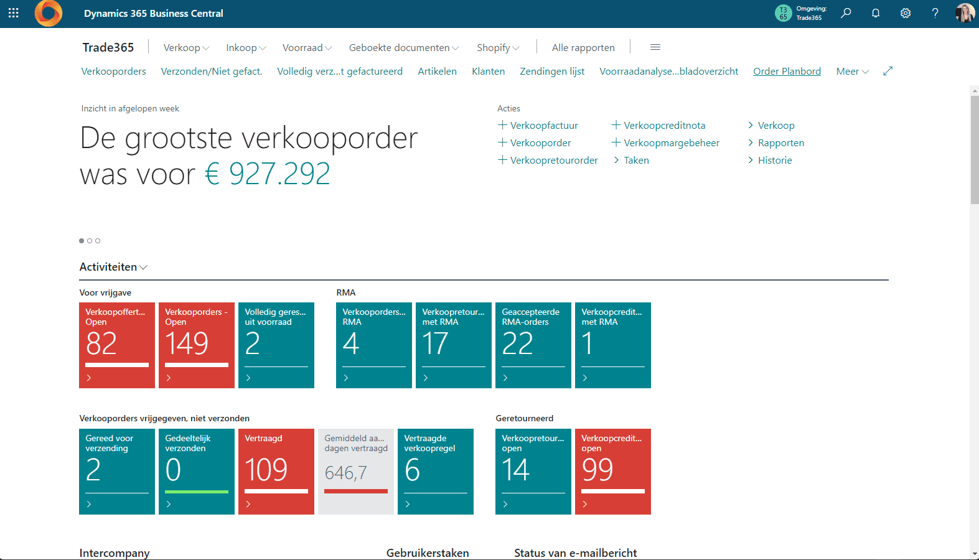Click arrow on Vertraagde verkoopregel tile
This screenshot has width=979, height=560.
[x=408, y=504]
